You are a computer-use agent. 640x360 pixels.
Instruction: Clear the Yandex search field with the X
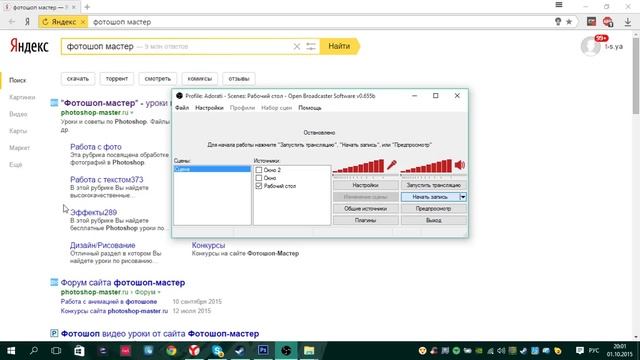coord(297,47)
